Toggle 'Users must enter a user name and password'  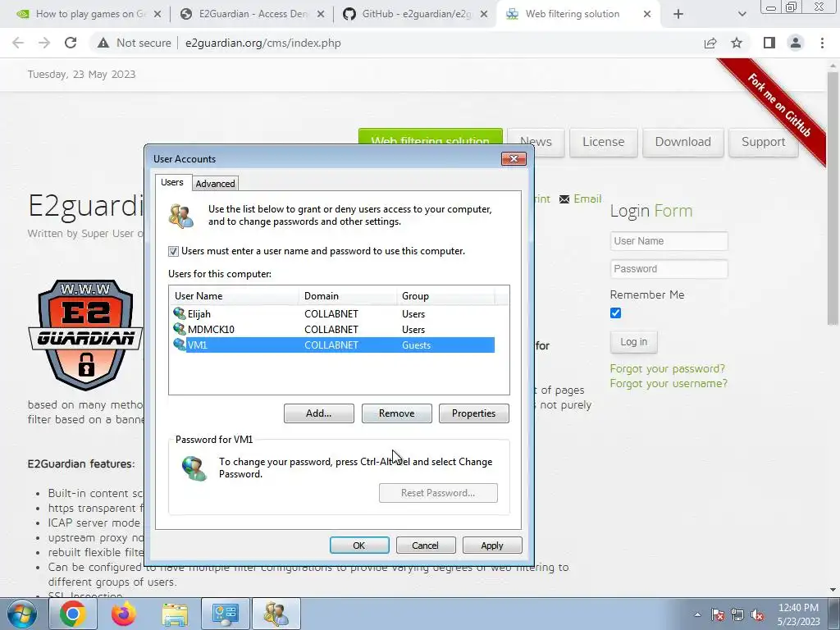pos(173,251)
